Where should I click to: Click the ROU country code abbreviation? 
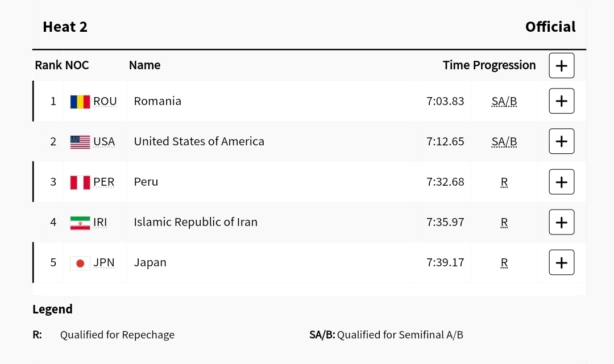(105, 101)
